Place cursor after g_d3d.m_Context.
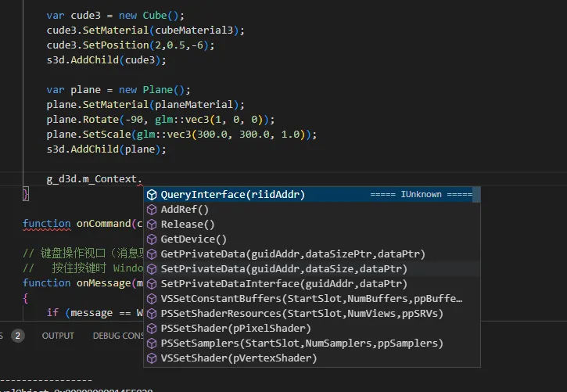The image size is (567, 392). pos(142,179)
